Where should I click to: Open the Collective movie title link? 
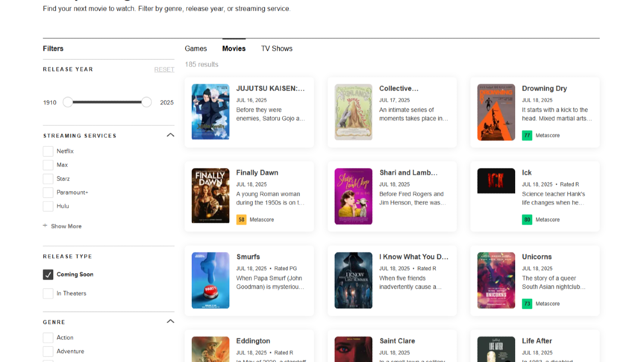[399, 88]
